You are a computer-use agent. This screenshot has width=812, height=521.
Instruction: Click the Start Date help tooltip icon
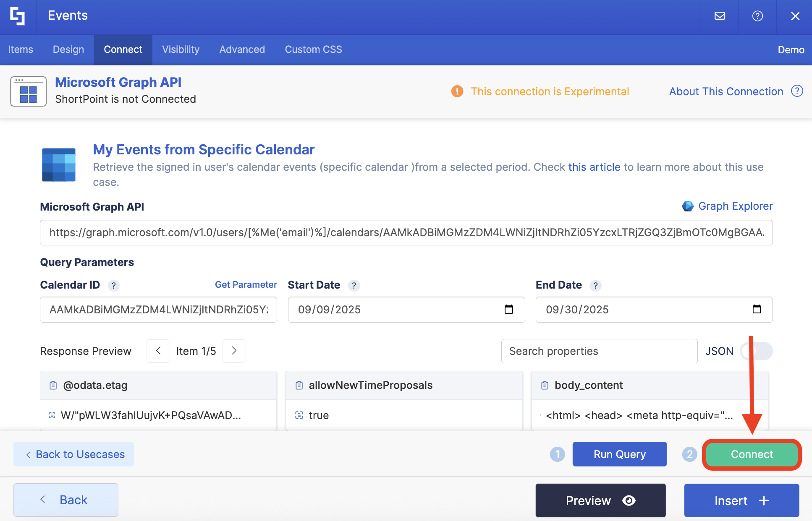coord(354,286)
